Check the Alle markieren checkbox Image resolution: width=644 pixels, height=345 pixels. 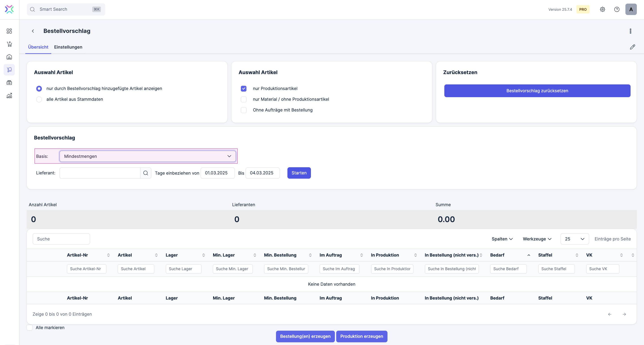click(30, 328)
